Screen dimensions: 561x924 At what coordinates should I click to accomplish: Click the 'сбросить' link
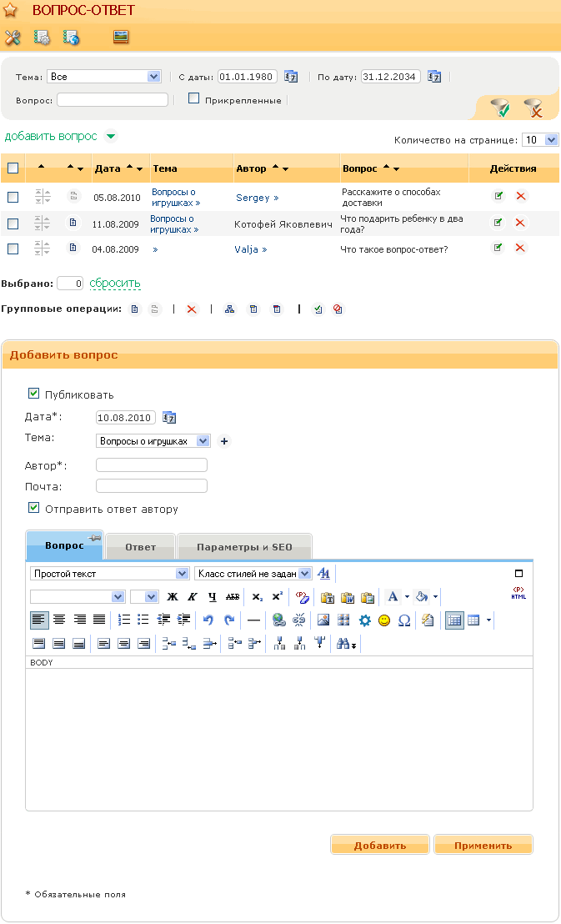coord(115,284)
